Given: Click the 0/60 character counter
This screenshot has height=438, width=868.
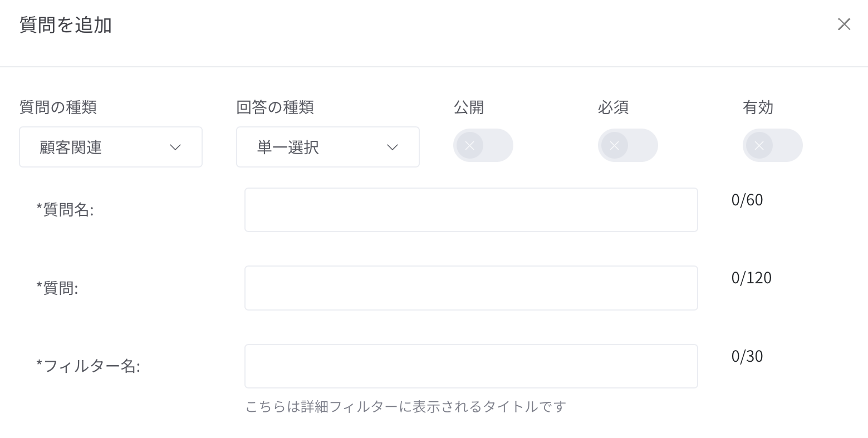Looking at the screenshot, I should [x=747, y=200].
